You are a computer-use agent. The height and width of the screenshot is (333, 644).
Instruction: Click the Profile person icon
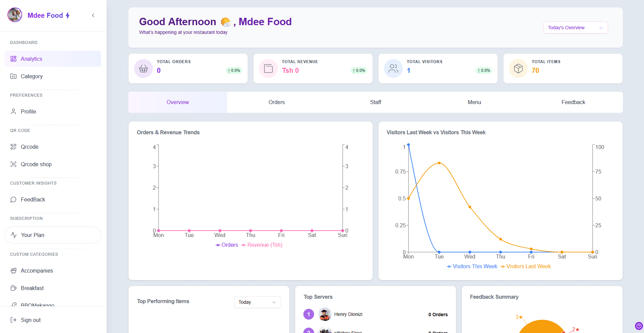(13, 111)
